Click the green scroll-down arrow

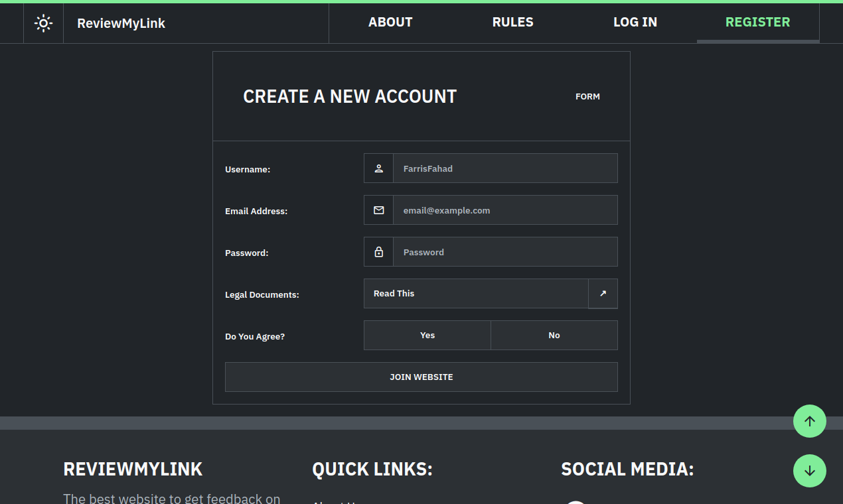coord(810,471)
